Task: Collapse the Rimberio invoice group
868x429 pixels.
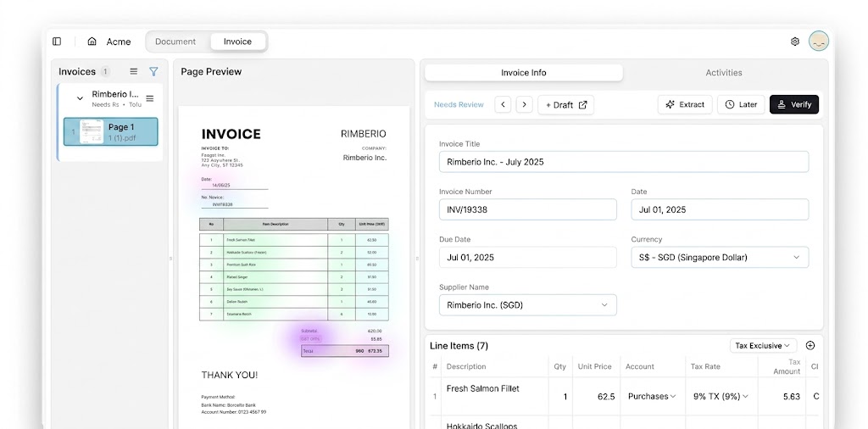Action: pos(80,98)
